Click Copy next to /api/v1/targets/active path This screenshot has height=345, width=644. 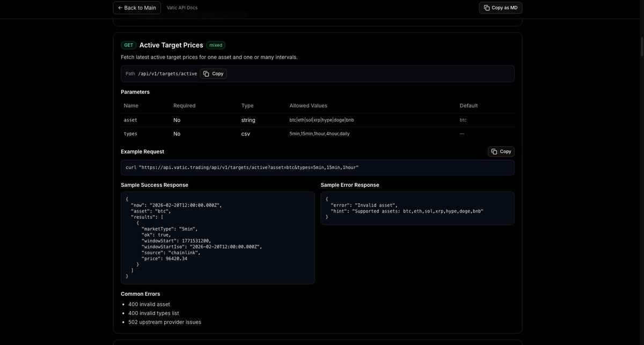click(x=214, y=72)
